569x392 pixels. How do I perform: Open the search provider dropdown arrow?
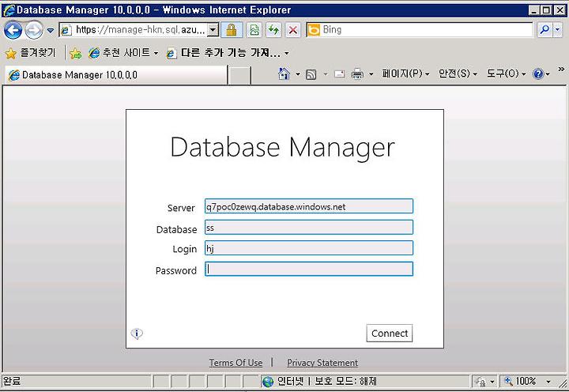pos(557,30)
